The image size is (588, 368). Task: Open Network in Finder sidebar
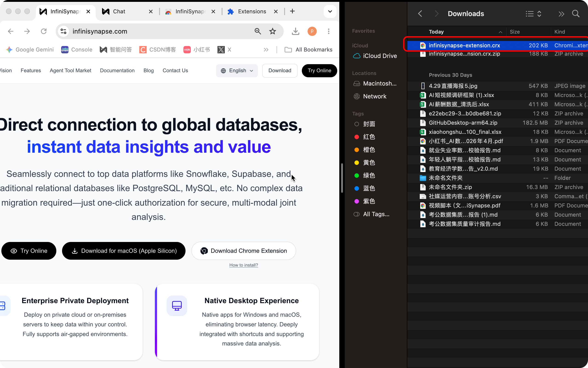coord(370,96)
